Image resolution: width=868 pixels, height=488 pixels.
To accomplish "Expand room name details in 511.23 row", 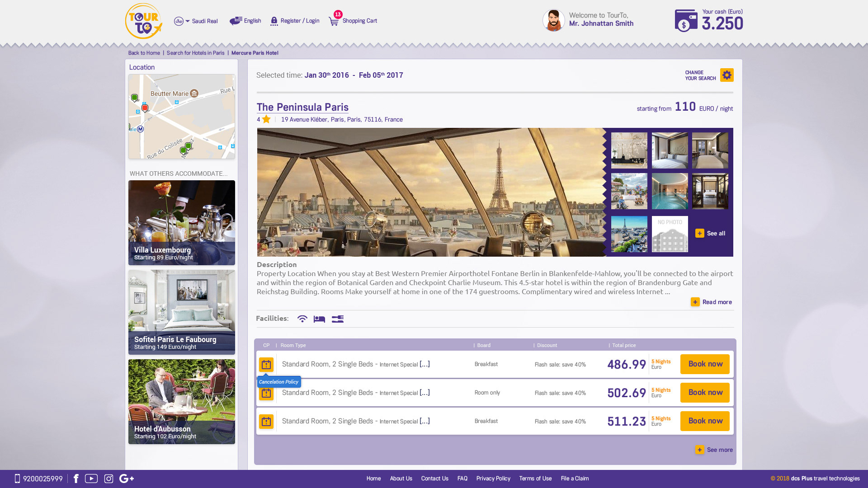I will [425, 421].
